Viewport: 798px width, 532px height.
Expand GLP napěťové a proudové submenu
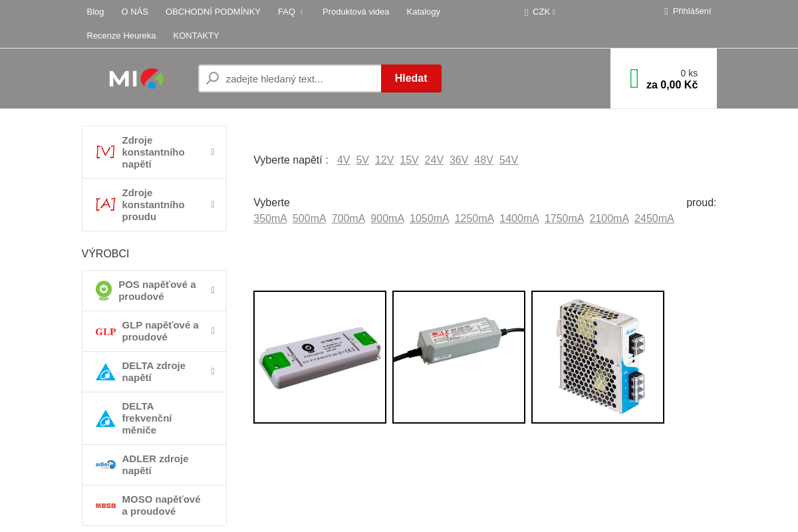(x=213, y=331)
